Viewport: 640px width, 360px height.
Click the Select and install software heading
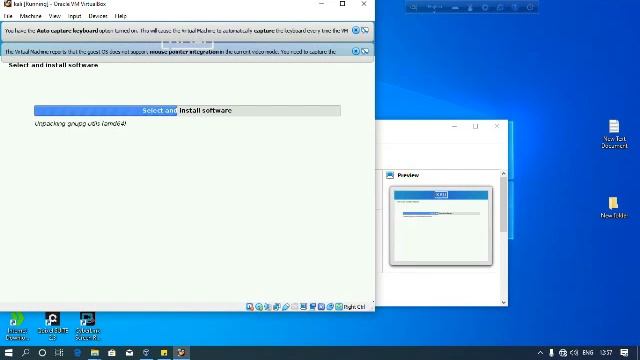click(53, 65)
